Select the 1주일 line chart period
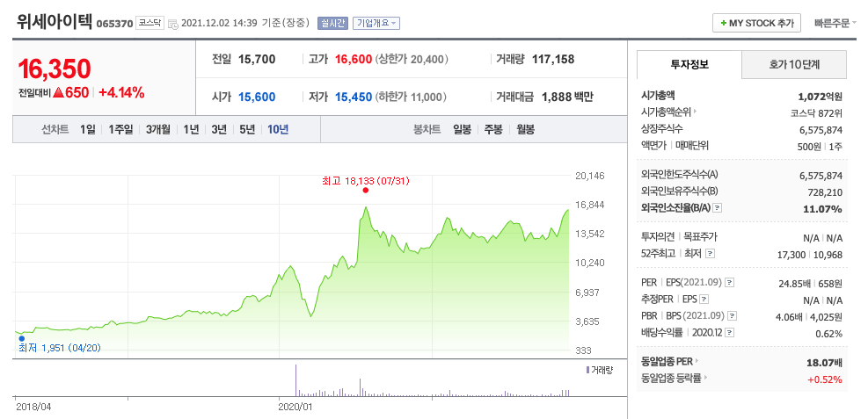868x419 pixels. (x=120, y=130)
